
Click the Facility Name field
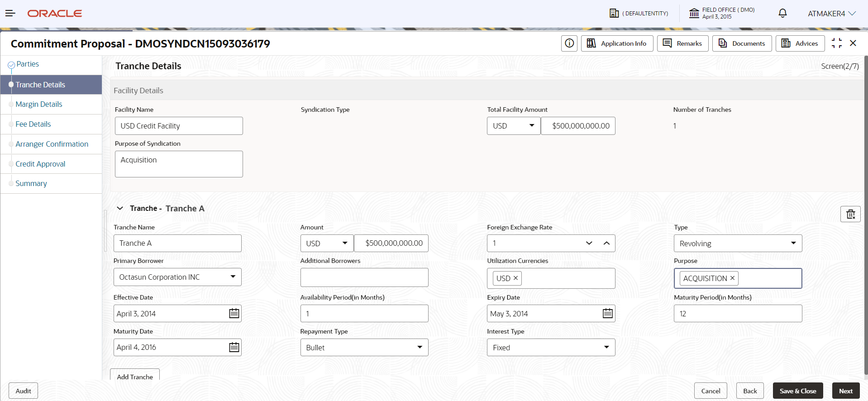pos(179,126)
